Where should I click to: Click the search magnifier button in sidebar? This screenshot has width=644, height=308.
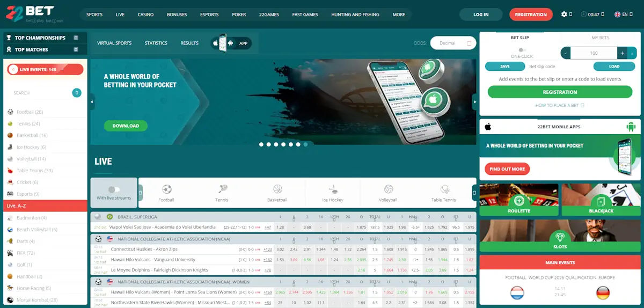point(77,93)
